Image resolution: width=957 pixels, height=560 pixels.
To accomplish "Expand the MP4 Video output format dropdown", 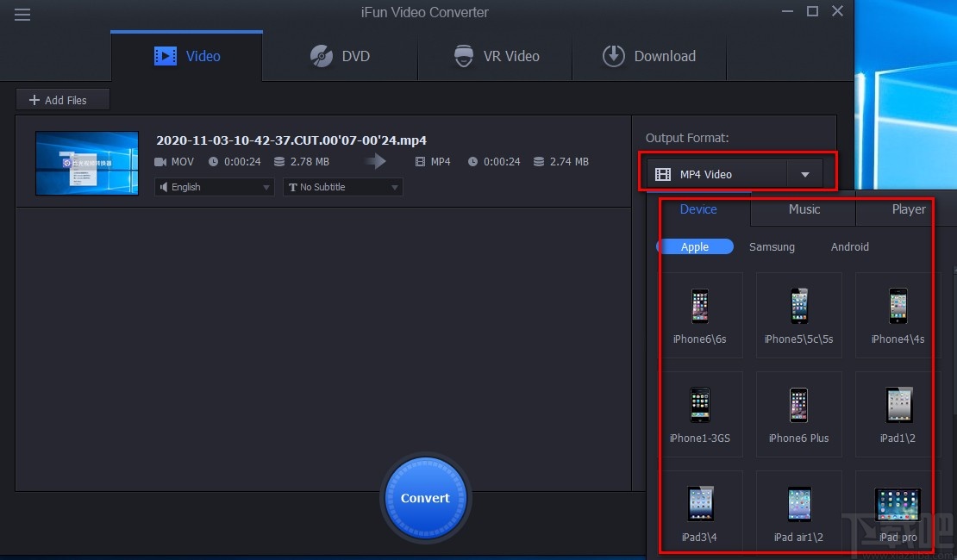I will (804, 175).
